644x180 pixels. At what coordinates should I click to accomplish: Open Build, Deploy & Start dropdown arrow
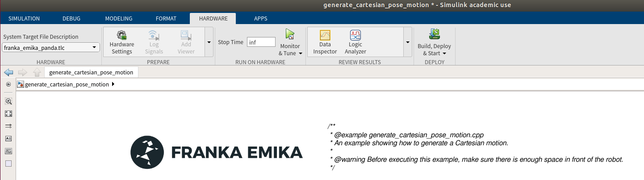point(444,53)
